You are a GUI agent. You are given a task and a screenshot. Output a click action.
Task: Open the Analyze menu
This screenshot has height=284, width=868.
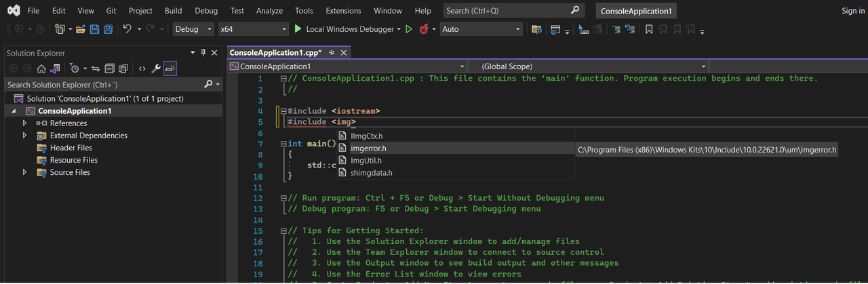269,11
